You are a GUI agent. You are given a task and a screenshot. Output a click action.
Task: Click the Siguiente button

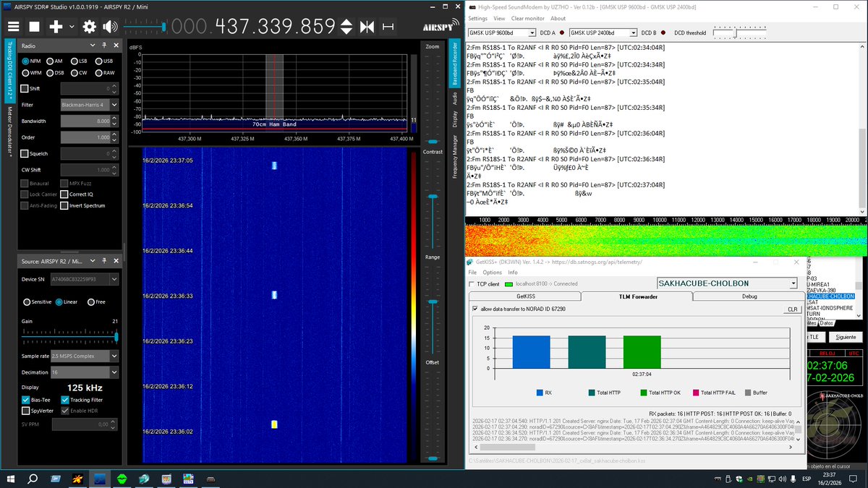tap(845, 337)
